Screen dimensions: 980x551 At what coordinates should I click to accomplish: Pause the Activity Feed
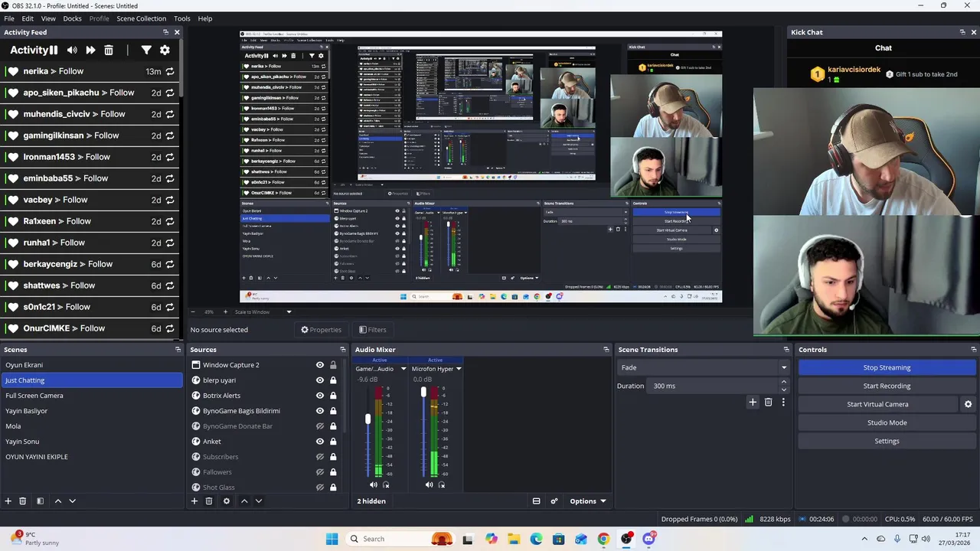(54, 50)
